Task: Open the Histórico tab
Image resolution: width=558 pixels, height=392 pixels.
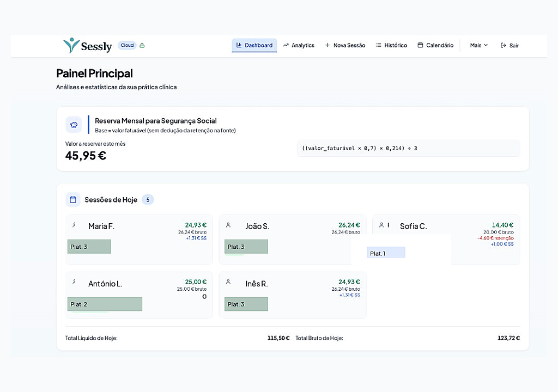Action: tap(391, 45)
